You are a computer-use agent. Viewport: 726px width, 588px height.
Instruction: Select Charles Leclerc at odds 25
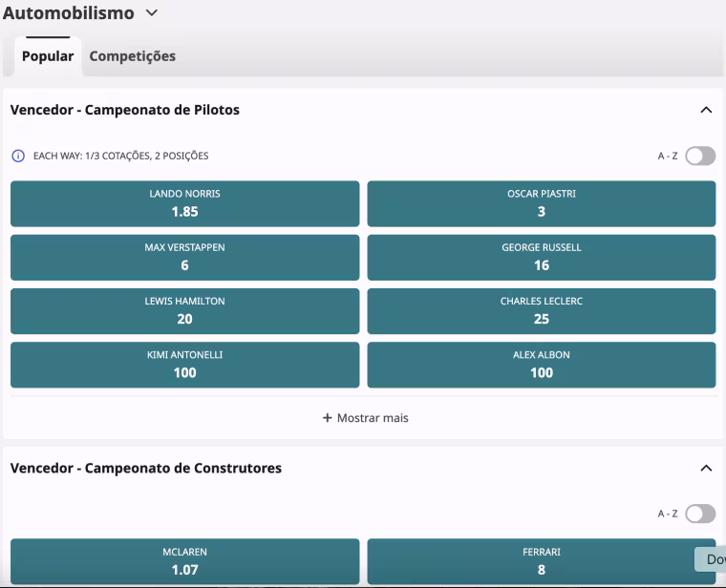tap(542, 311)
